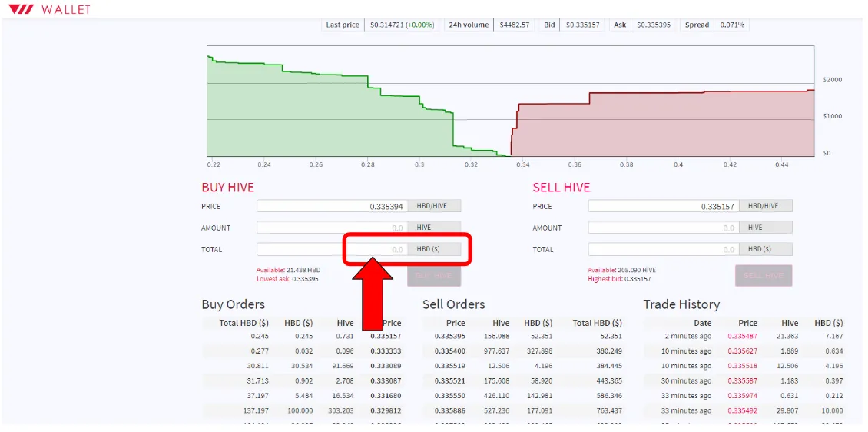Click the Buy Hive price input field
This screenshot has width=868, height=432.
[332, 206]
